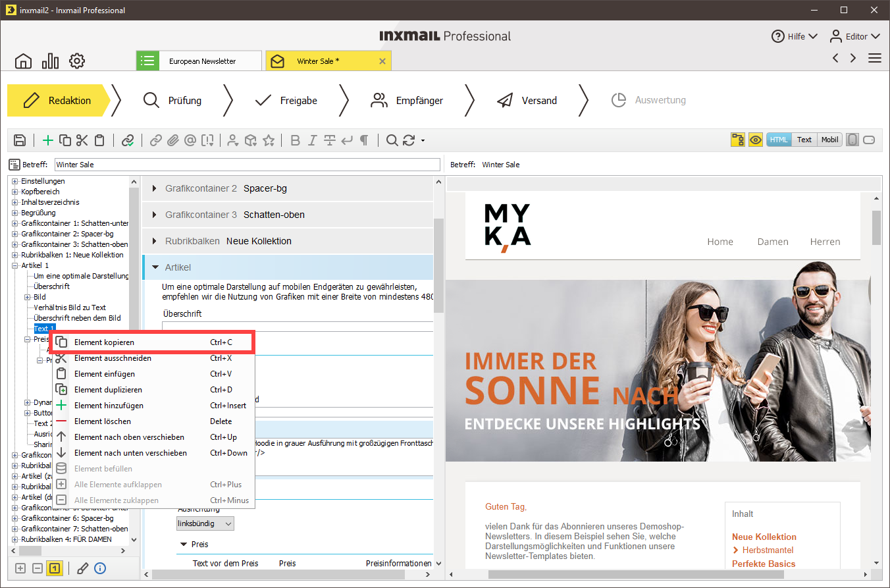
Task: Expand the Einstellungen tree node
Action: pyautogui.click(x=15, y=181)
